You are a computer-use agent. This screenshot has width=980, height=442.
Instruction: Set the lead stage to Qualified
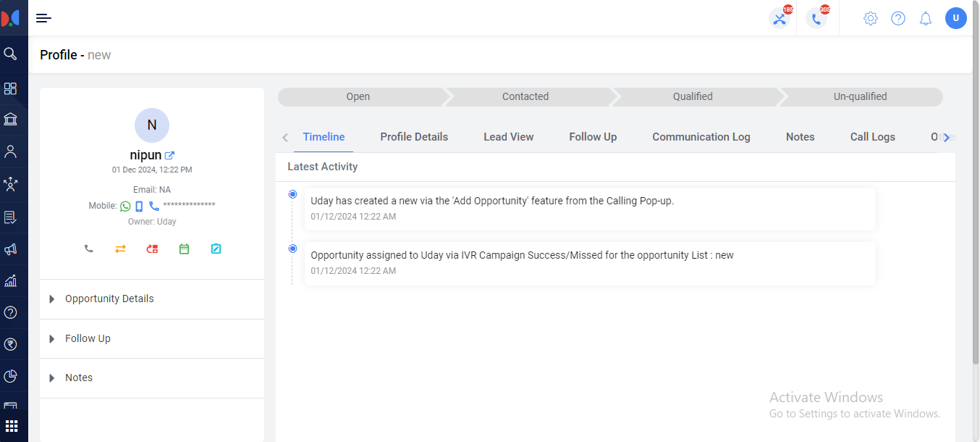click(x=693, y=96)
